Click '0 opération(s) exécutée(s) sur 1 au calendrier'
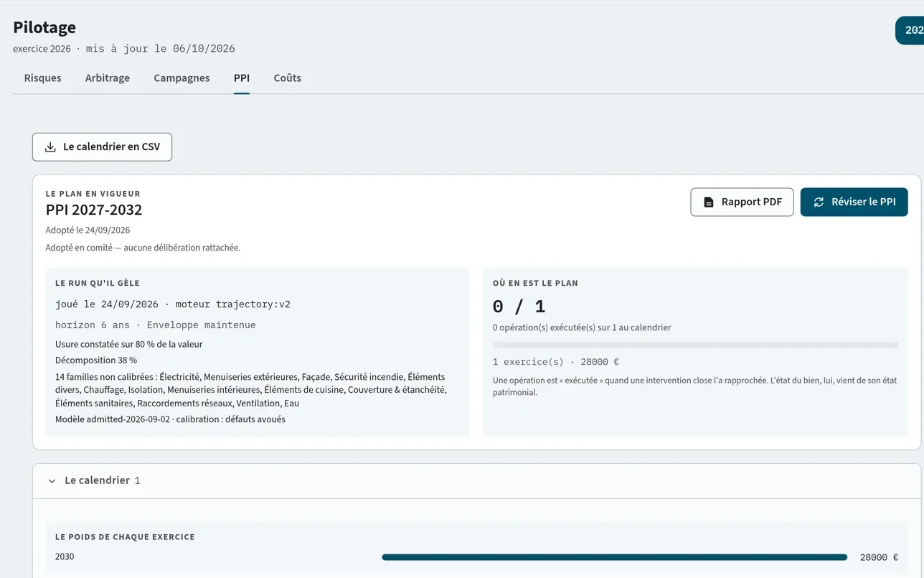The width and height of the screenshot is (924, 578). 582,327
